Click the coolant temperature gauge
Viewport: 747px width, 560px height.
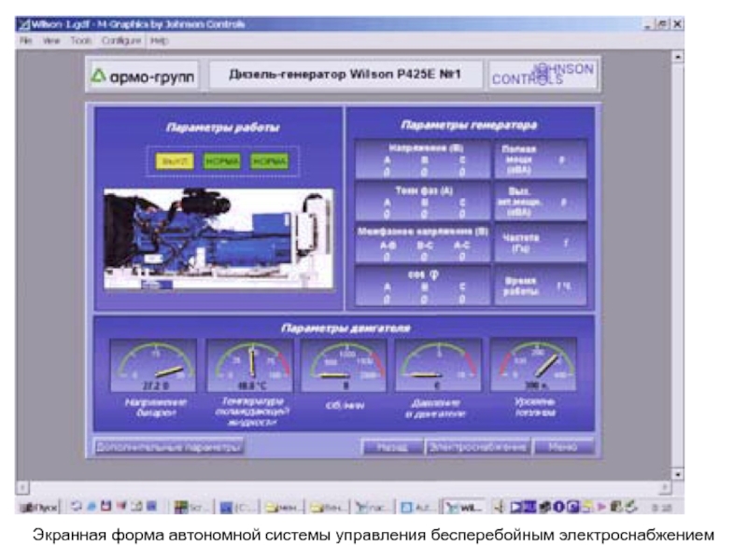(x=250, y=366)
